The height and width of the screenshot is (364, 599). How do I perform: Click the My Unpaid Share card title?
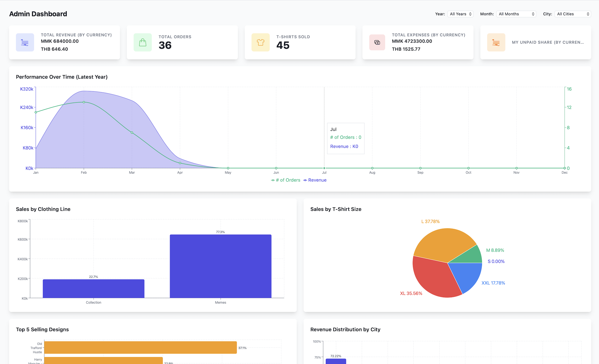(x=548, y=42)
